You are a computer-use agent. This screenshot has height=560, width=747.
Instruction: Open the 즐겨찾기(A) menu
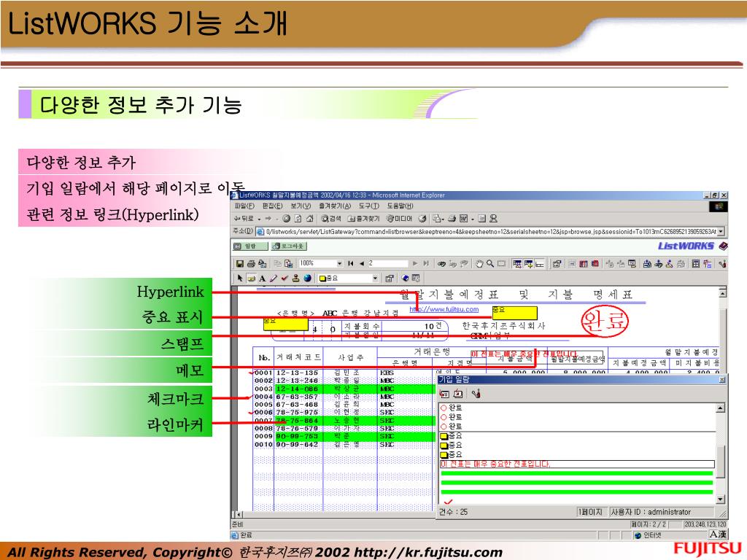[x=334, y=206]
